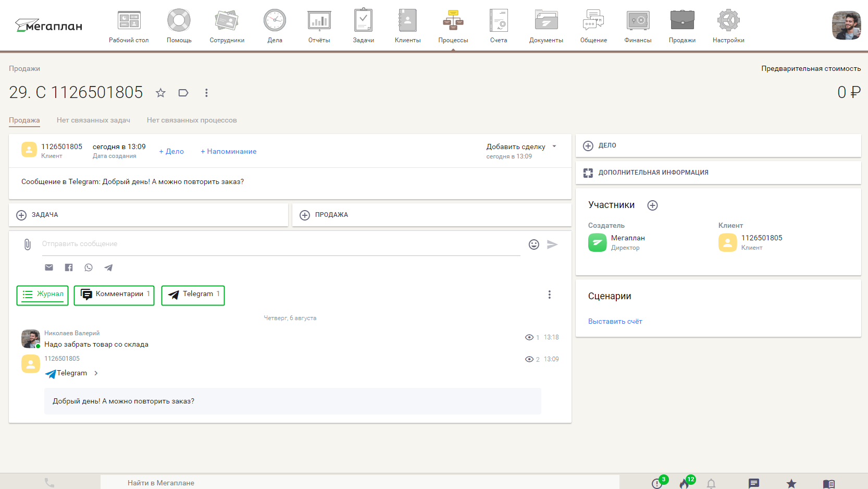
Task: Click Николаев Валерий author name
Action: (x=72, y=333)
